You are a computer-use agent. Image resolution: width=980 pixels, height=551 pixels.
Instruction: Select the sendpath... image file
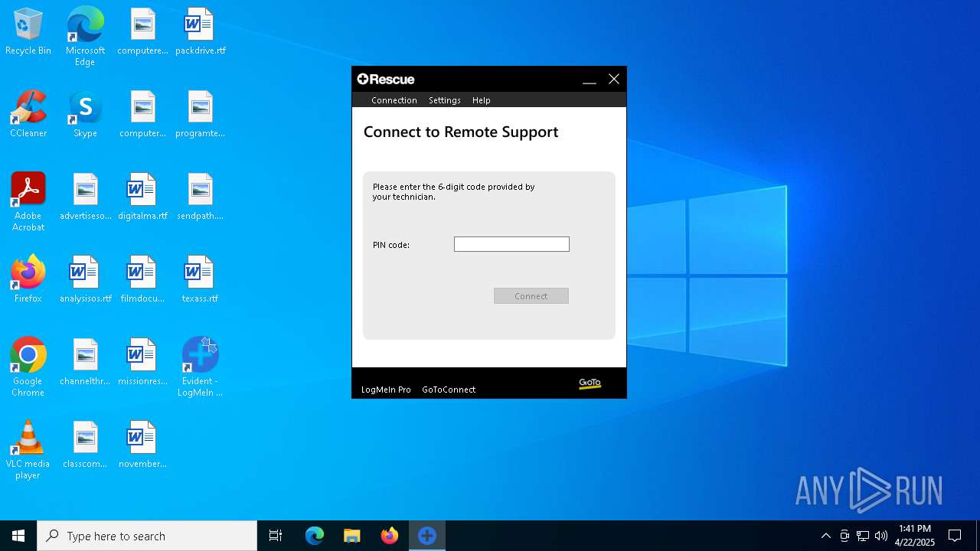(200, 197)
